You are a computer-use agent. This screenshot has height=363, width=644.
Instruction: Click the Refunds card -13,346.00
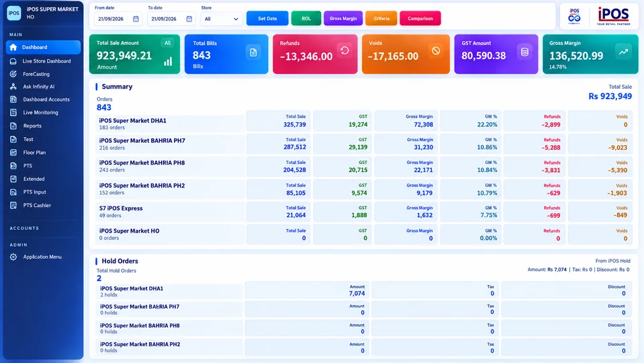[x=315, y=54]
